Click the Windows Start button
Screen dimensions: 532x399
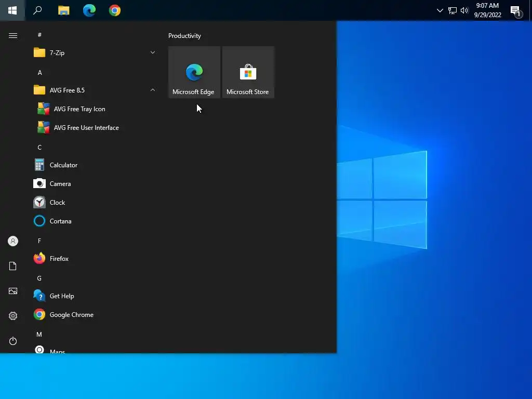coord(12,10)
